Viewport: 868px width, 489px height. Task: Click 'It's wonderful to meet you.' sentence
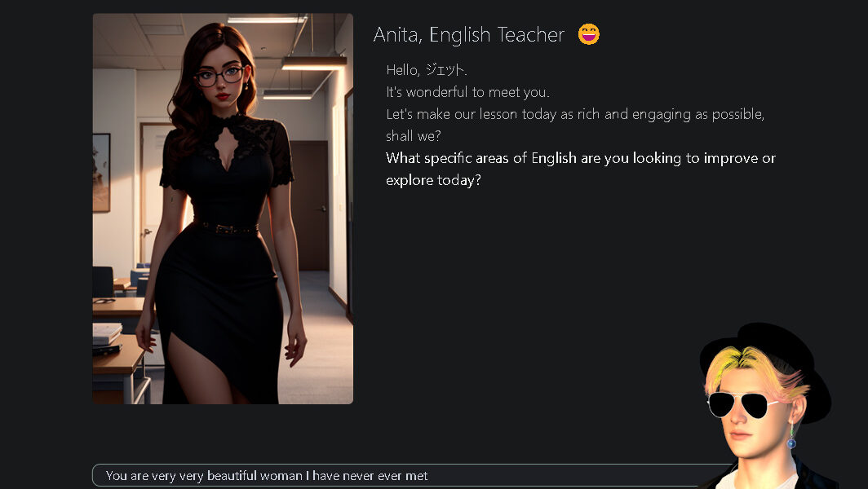(467, 92)
